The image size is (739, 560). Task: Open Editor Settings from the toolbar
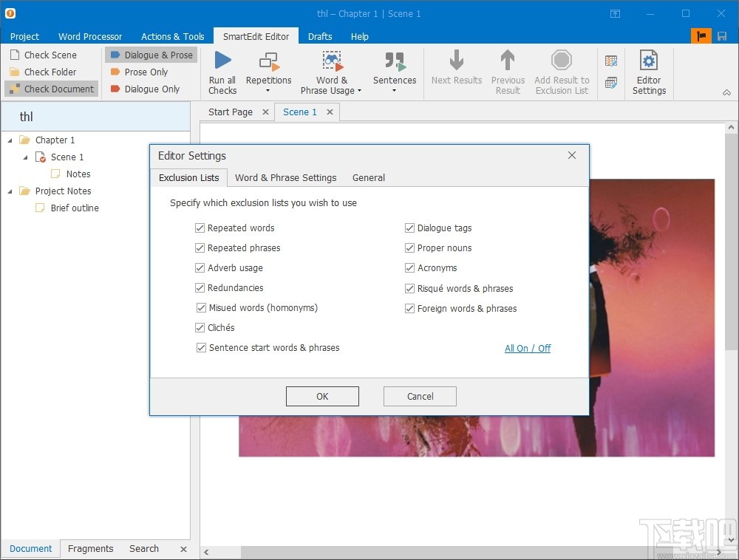(x=649, y=72)
